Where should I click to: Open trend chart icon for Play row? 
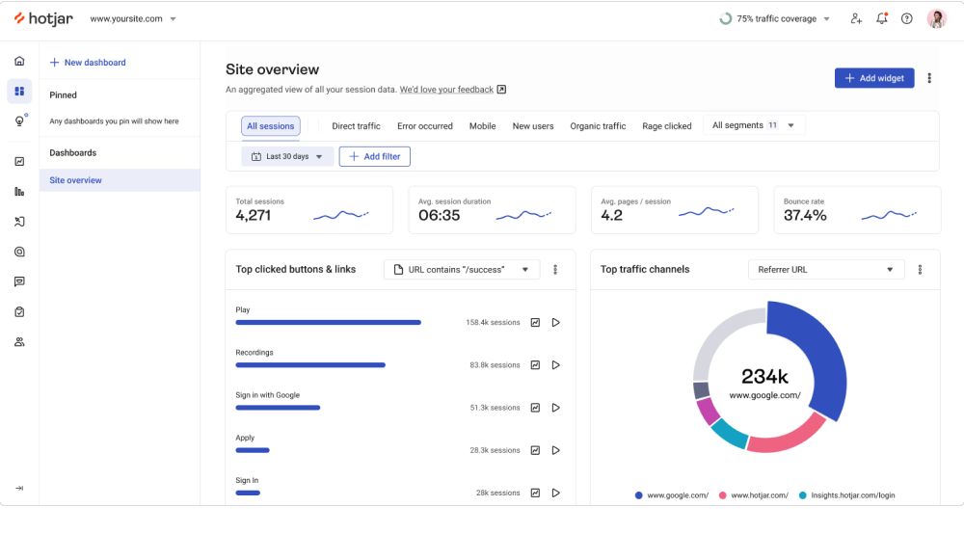535,323
